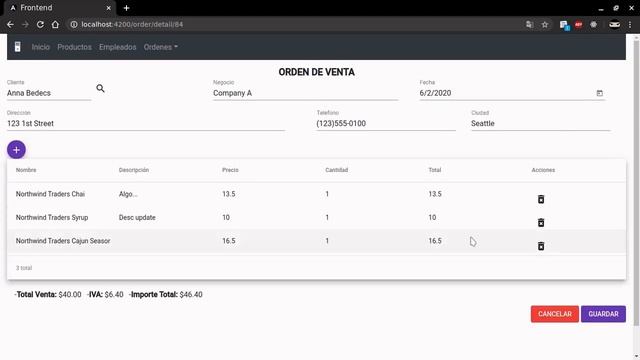The width and height of the screenshot is (640, 360).
Task: Select the Northwind Traders Chai name cell
Action: pos(50,194)
